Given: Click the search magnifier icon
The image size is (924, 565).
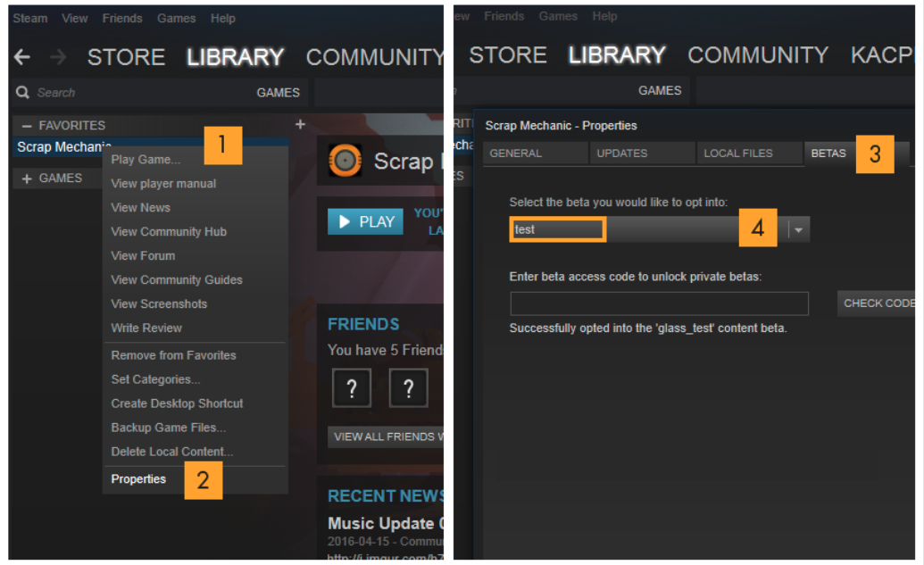Looking at the screenshot, I should (23, 93).
